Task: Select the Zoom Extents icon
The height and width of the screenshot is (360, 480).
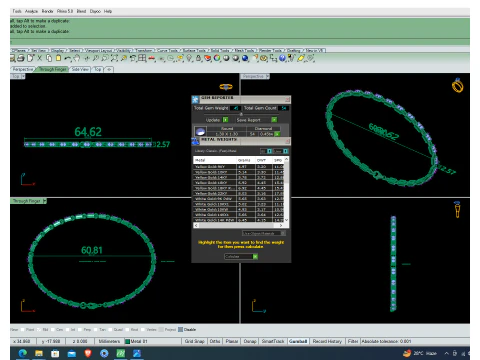Action: click(x=114, y=58)
